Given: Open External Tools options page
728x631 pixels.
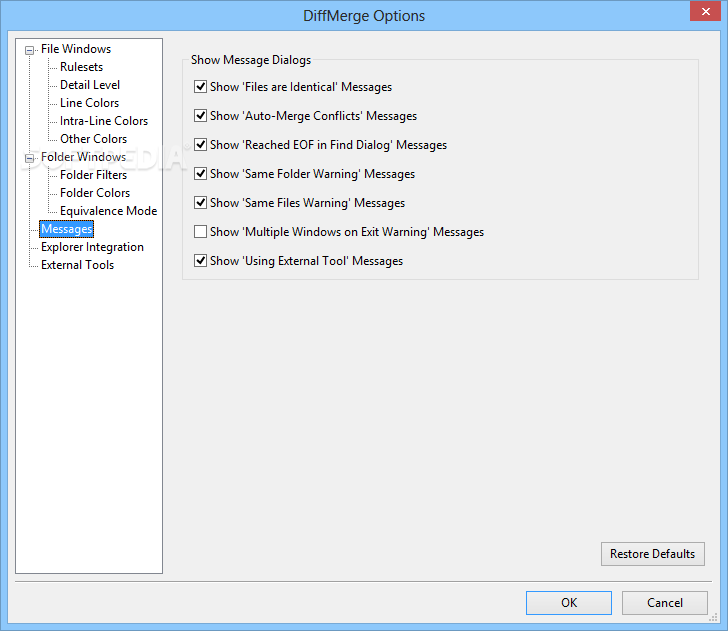Looking at the screenshot, I should click(77, 265).
